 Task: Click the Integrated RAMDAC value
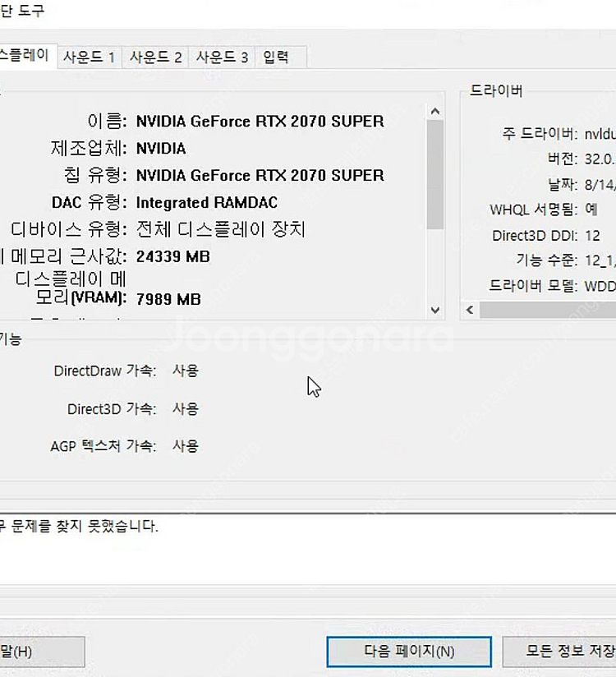207,202
